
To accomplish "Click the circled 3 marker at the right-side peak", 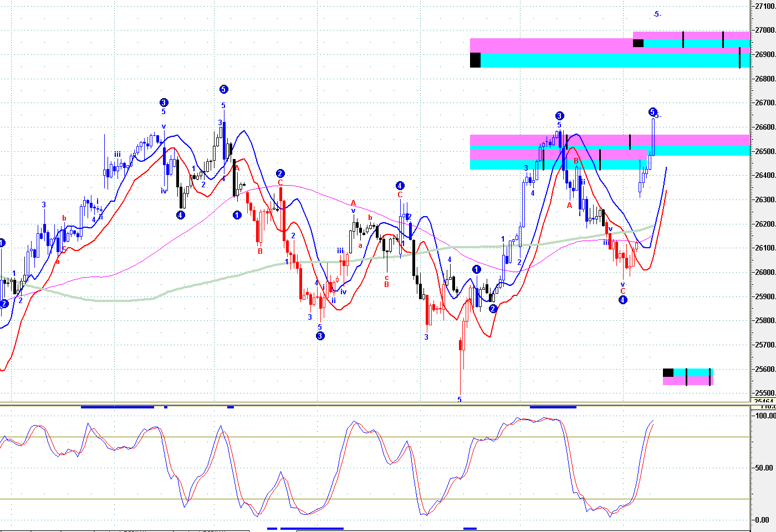I will point(559,116).
